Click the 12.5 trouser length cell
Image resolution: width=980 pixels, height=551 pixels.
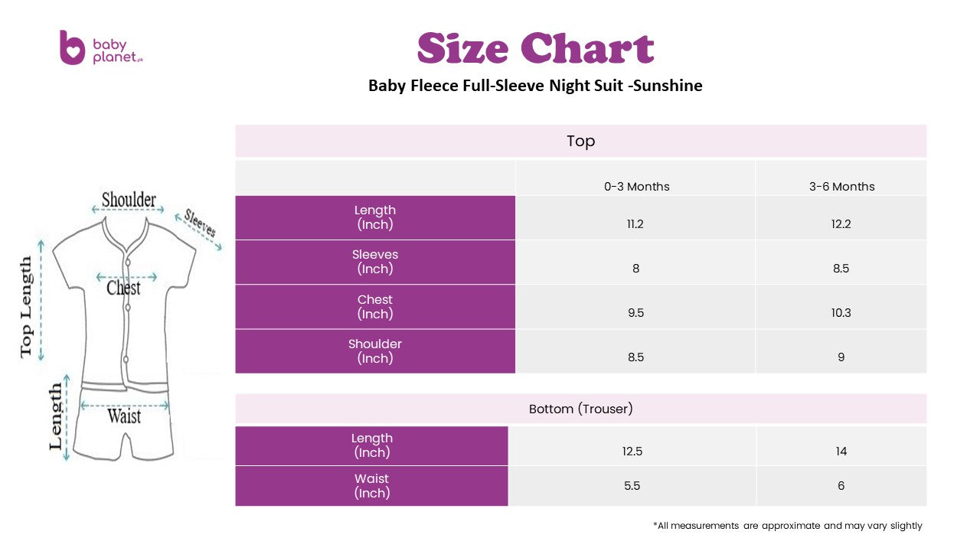point(632,452)
